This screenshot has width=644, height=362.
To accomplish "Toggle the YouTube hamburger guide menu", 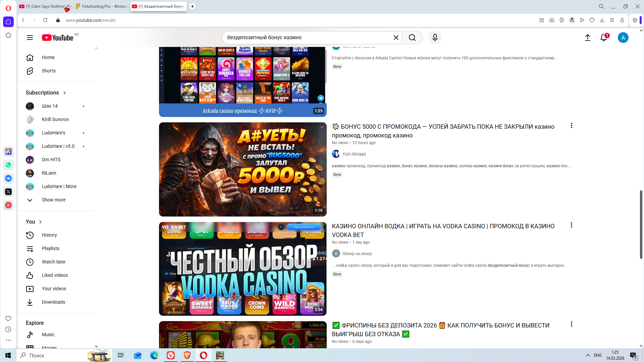I will [30, 38].
